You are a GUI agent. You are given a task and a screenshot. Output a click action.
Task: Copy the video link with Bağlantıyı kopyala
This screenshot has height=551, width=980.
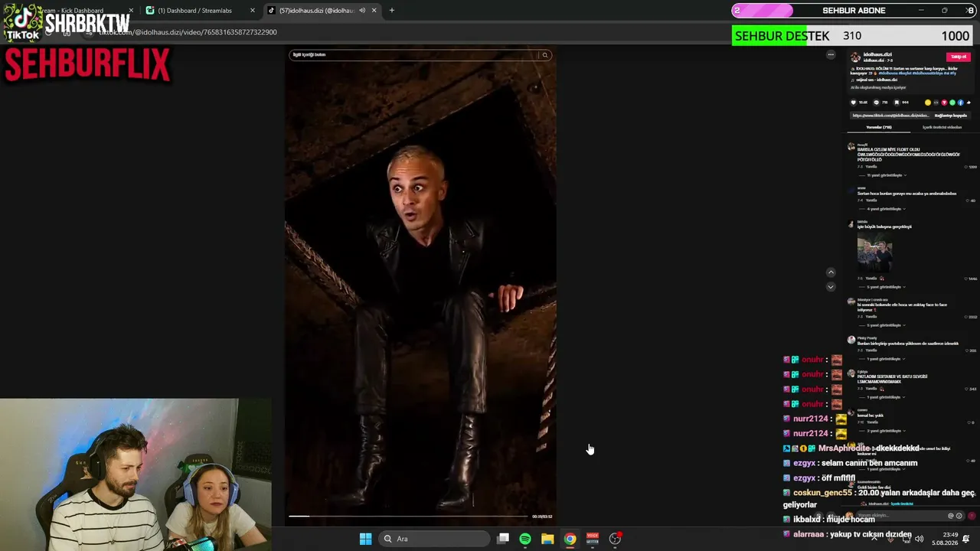pos(951,116)
